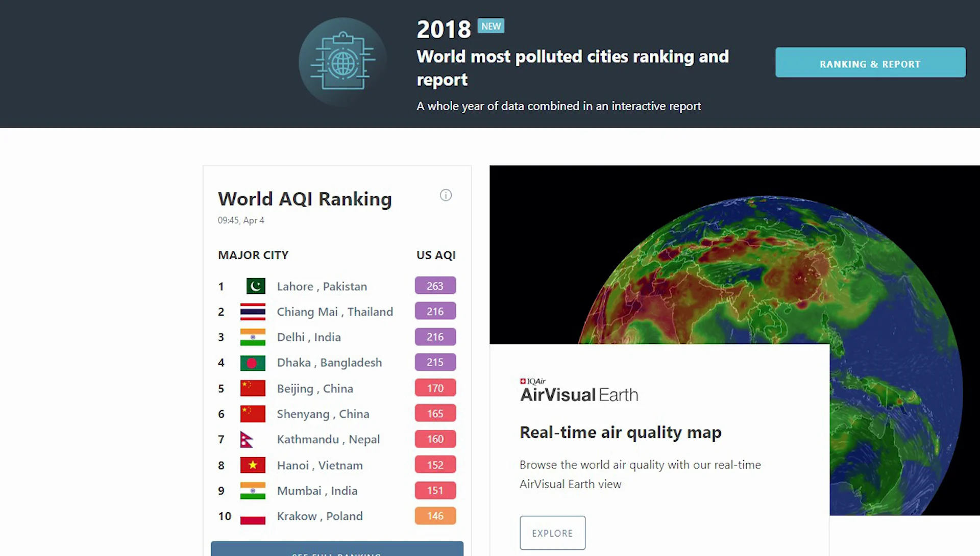
Task: Open Chiang Mai, Thailand city link
Action: pos(335,312)
